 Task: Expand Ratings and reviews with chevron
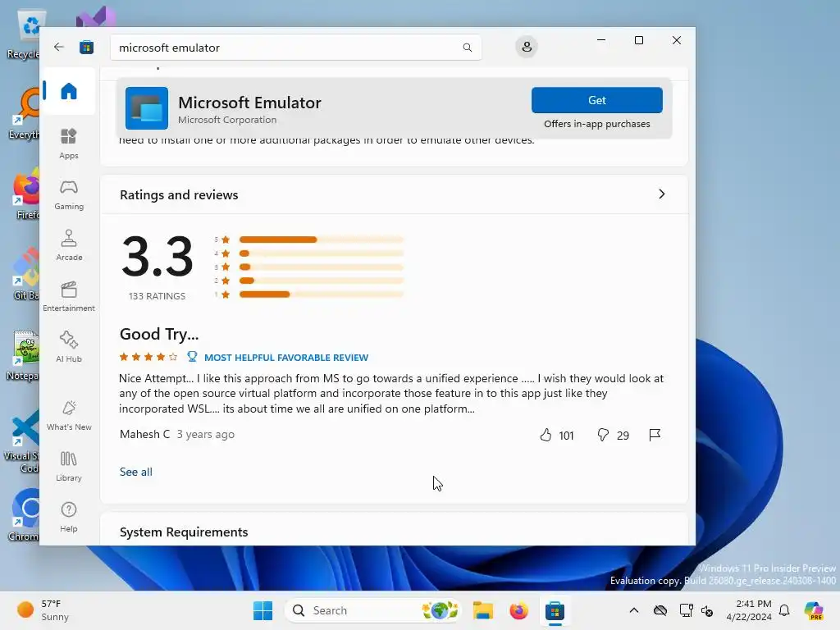pyautogui.click(x=662, y=194)
